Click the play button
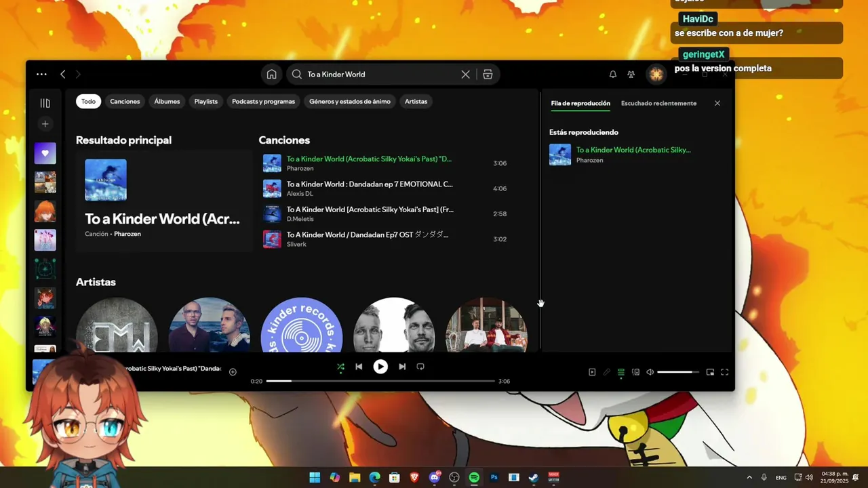The image size is (868, 488). (380, 367)
